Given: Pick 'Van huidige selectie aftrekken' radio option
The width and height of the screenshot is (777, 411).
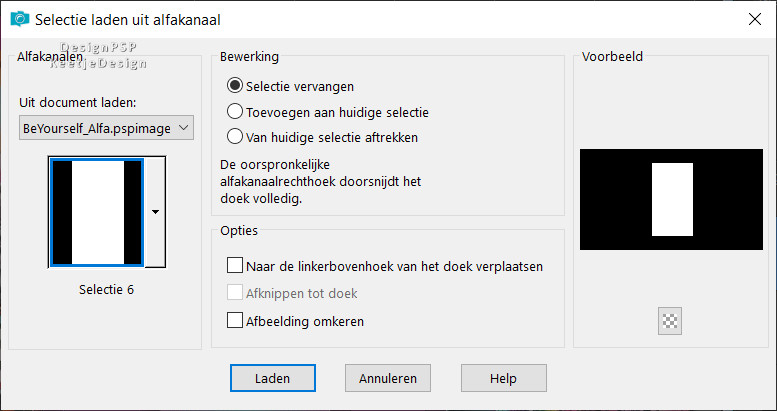Looking at the screenshot, I should coord(236,137).
